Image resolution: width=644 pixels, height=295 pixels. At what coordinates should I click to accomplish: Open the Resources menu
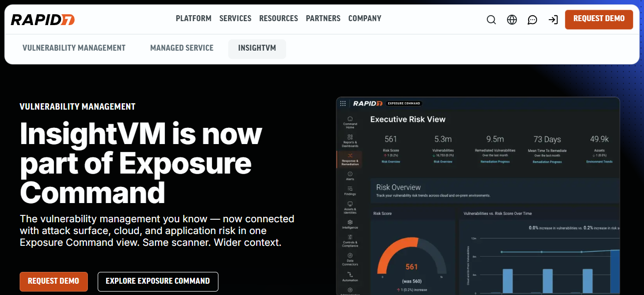[278, 18]
